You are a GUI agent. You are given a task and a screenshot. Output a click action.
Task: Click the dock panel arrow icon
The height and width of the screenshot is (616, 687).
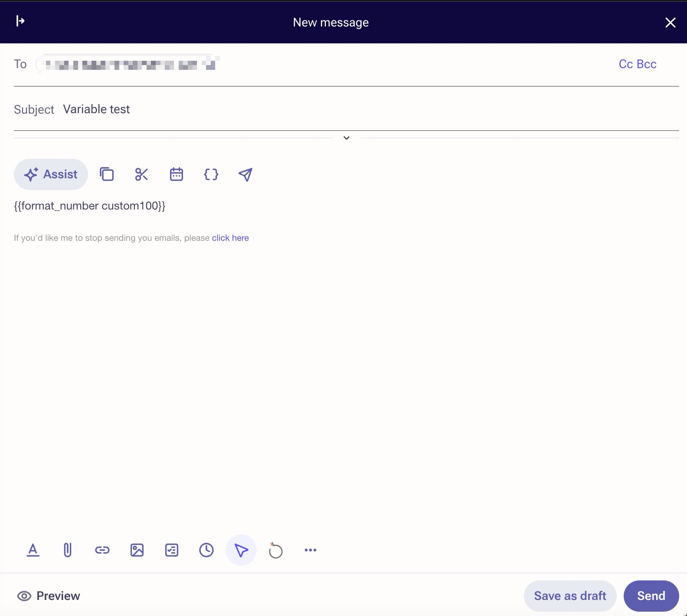click(20, 21)
